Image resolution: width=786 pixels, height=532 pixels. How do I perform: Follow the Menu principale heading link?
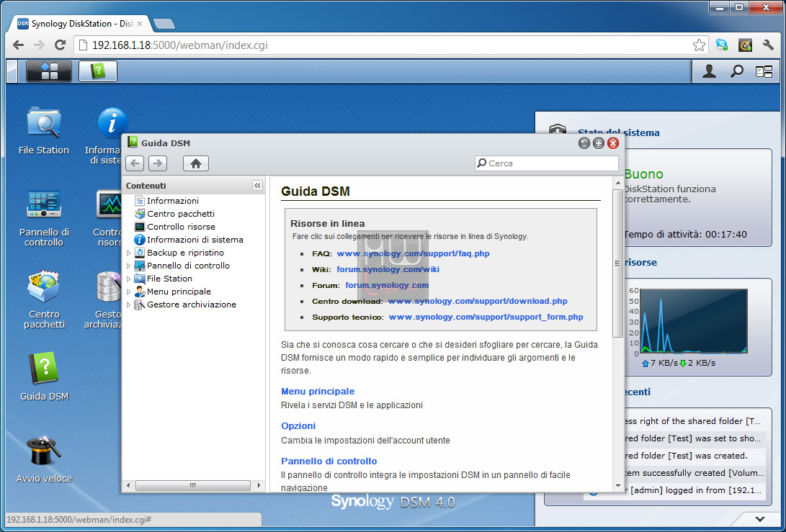tap(318, 391)
